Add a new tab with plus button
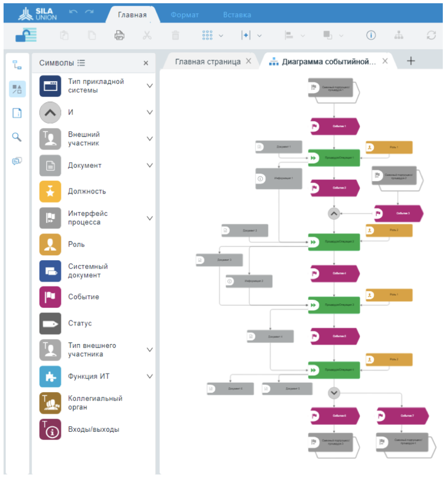 411,61
